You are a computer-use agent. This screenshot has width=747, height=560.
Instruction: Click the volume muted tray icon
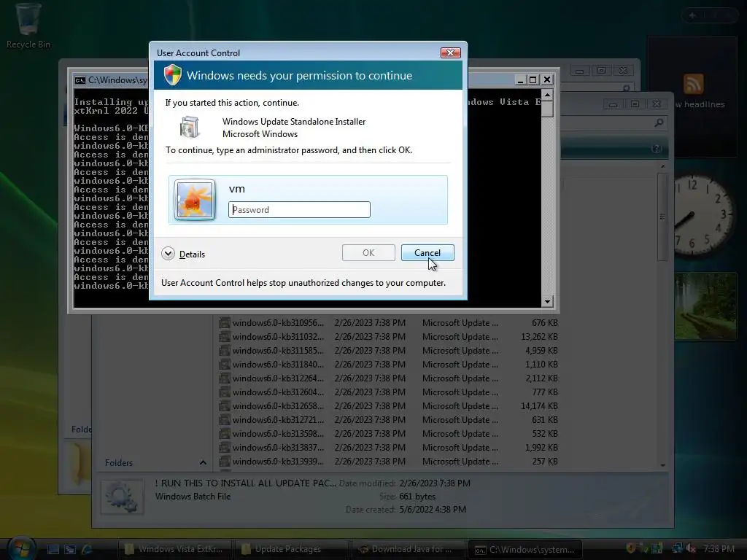pos(690,548)
